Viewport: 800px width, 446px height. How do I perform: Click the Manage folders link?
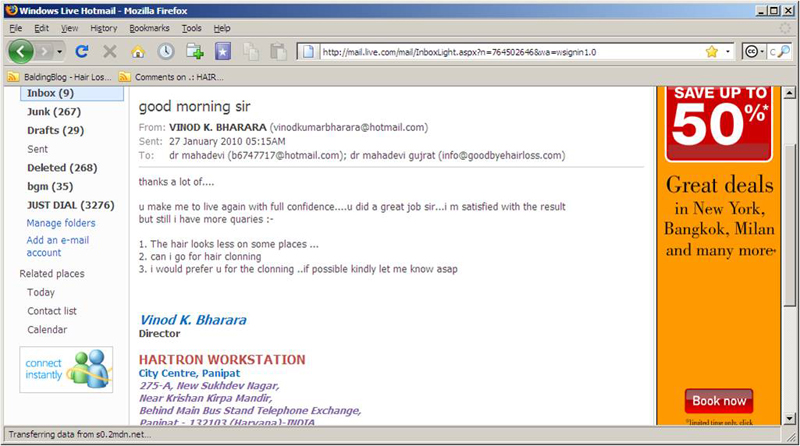tap(61, 223)
